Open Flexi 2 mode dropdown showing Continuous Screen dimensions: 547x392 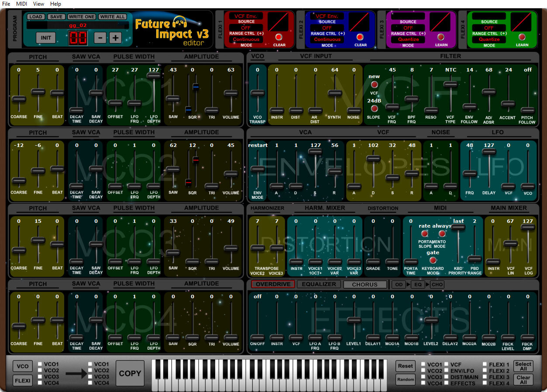pos(327,39)
